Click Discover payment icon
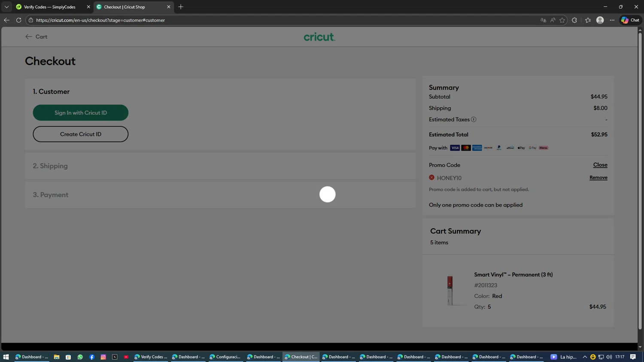This screenshot has width=644, height=362. point(488,148)
